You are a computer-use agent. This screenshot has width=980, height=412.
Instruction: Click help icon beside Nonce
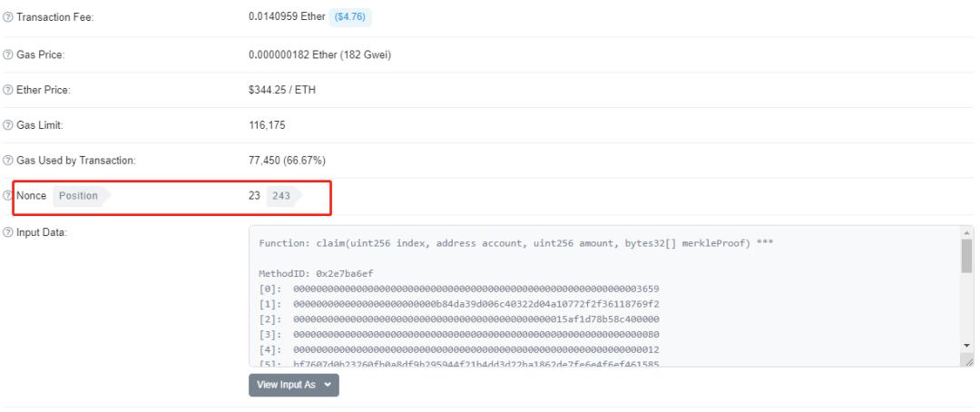(7, 196)
